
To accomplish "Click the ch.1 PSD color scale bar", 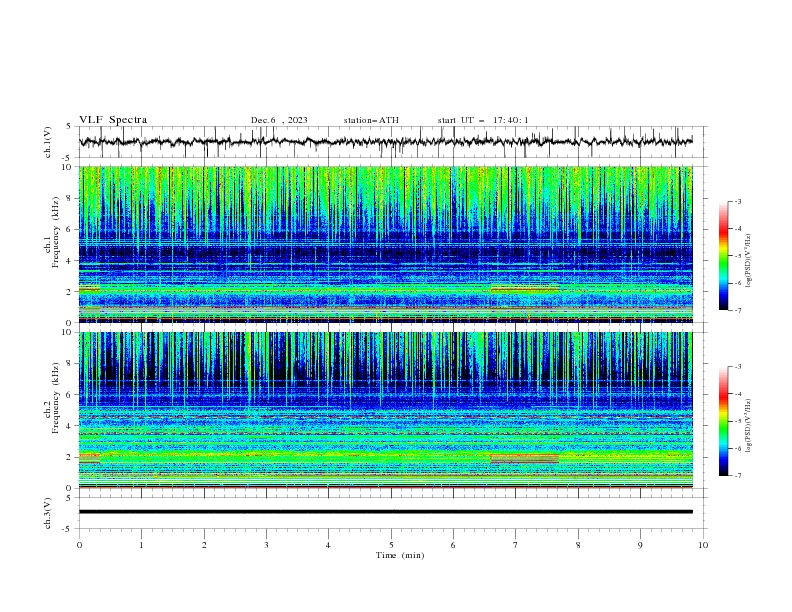I will click(x=723, y=256).
